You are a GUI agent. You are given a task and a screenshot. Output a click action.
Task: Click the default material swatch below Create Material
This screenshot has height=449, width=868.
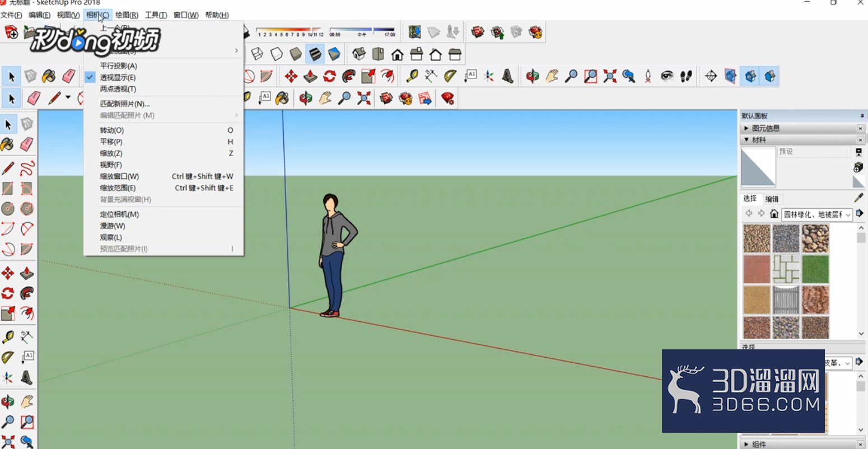[858, 182]
